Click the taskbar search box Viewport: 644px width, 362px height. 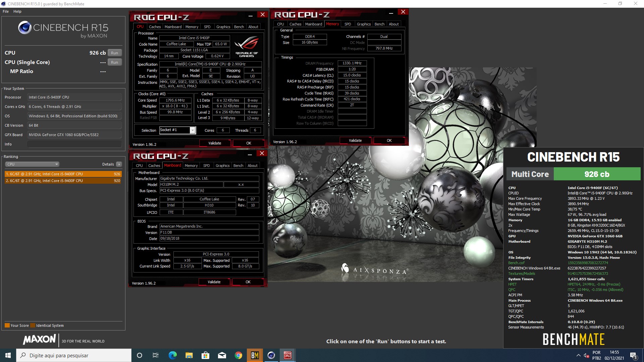(x=74, y=355)
